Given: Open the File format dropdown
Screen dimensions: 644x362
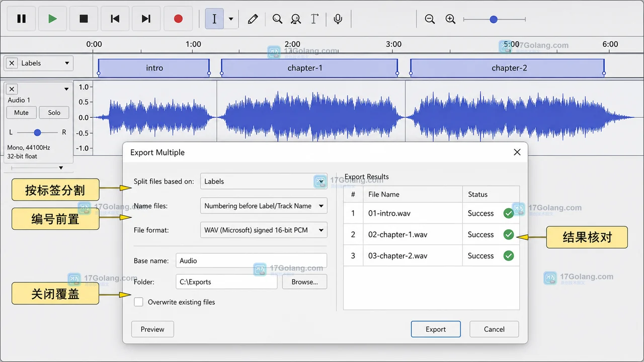Looking at the screenshot, I should click(264, 230).
